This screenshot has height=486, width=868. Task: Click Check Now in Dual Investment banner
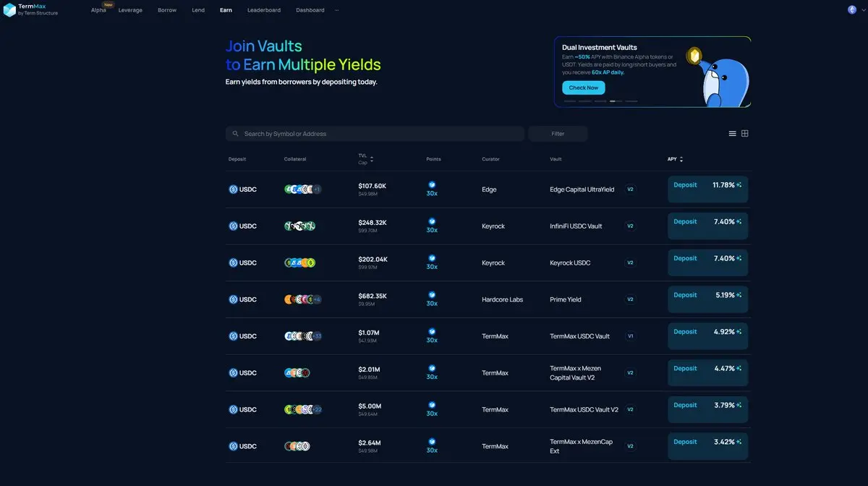[583, 88]
